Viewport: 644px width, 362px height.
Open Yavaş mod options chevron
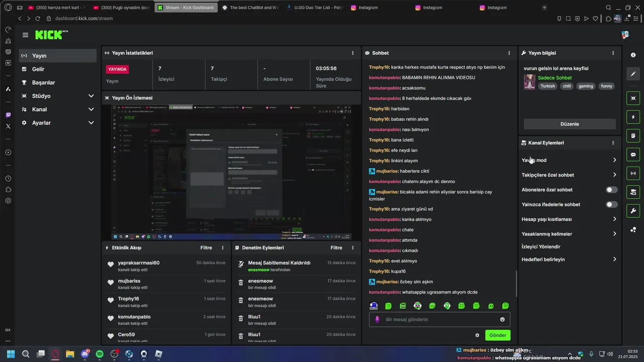(614, 160)
